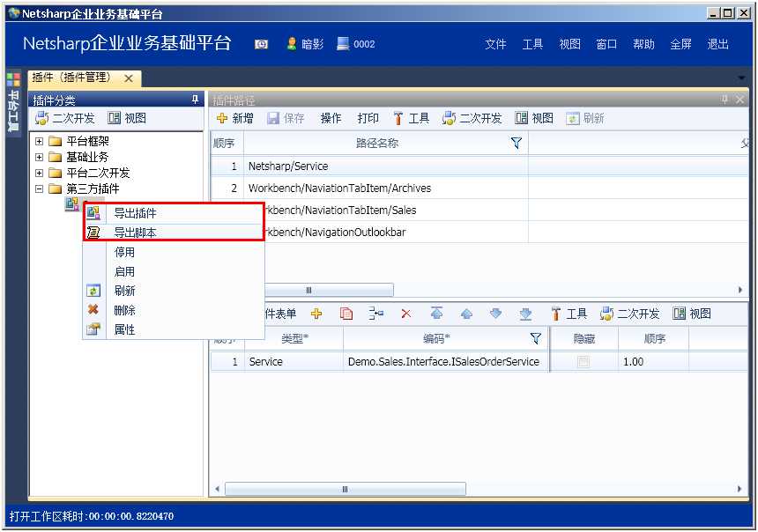Click filter icon in 路径名称 column

click(x=516, y=143)
